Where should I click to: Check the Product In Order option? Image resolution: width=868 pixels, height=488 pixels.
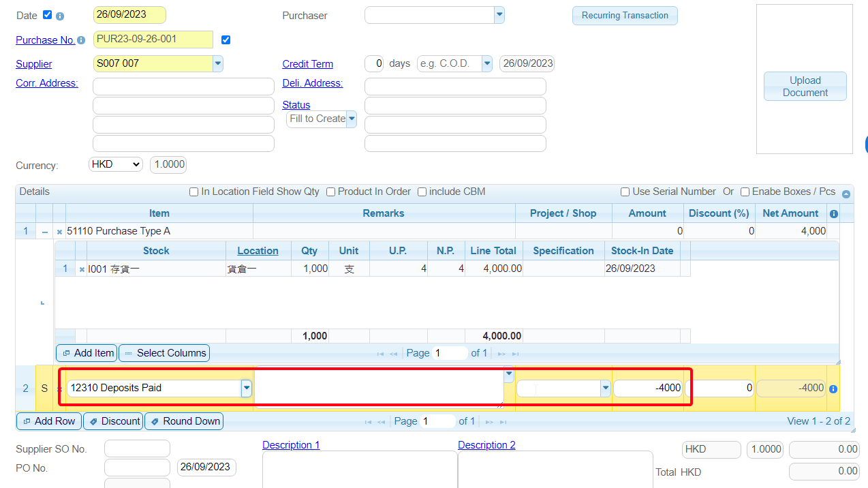[330, 192]
